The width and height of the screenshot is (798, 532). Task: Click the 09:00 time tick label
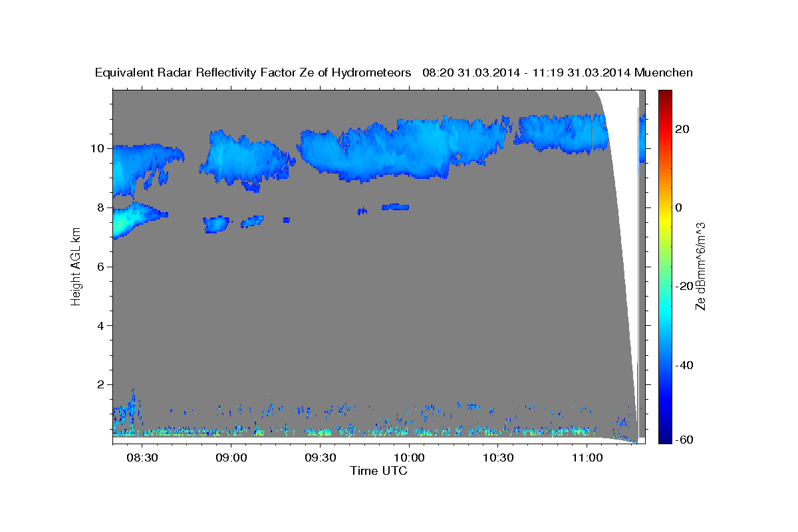(231, 458)
